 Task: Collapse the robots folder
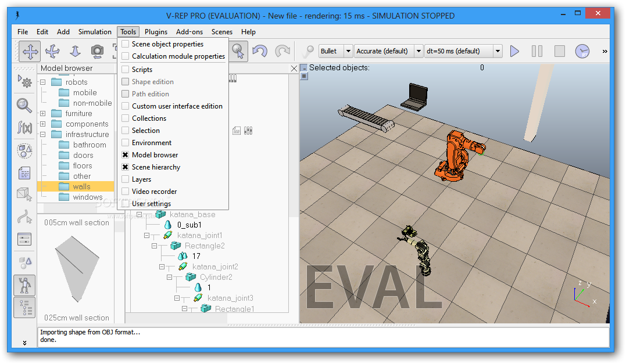[42, 82]
